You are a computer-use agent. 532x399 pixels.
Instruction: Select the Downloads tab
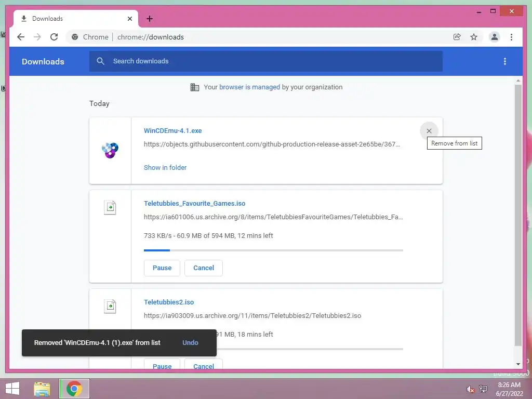[x=76, y=19]
